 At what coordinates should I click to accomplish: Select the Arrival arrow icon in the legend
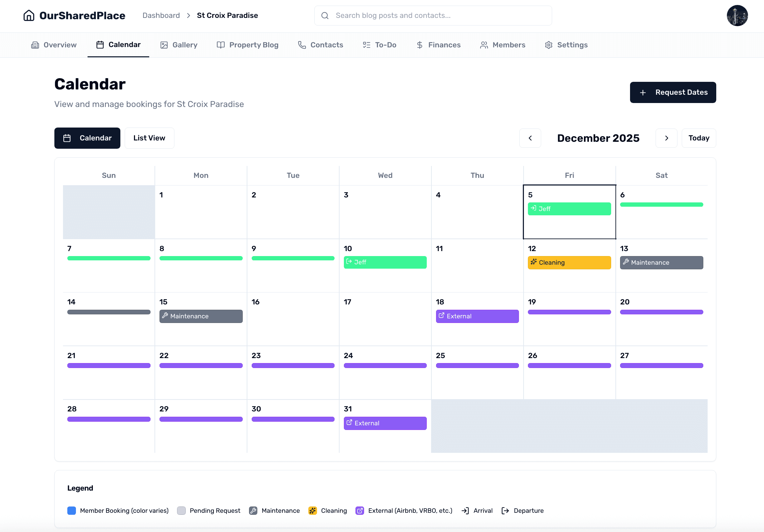pos(465,510)
